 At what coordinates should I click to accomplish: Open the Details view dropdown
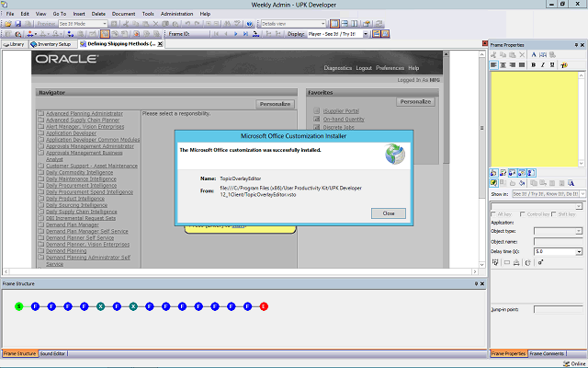pyautogui.click(x=322, y=24)
